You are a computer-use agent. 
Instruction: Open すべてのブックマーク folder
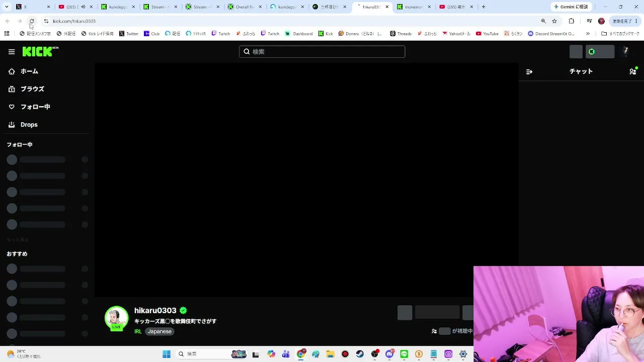point(620,34)
